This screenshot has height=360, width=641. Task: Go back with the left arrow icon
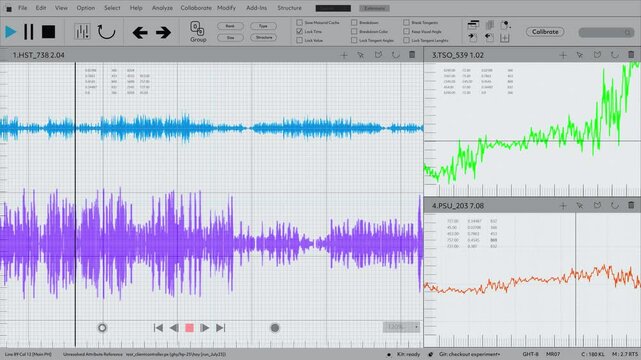click(x=140, y=32)
